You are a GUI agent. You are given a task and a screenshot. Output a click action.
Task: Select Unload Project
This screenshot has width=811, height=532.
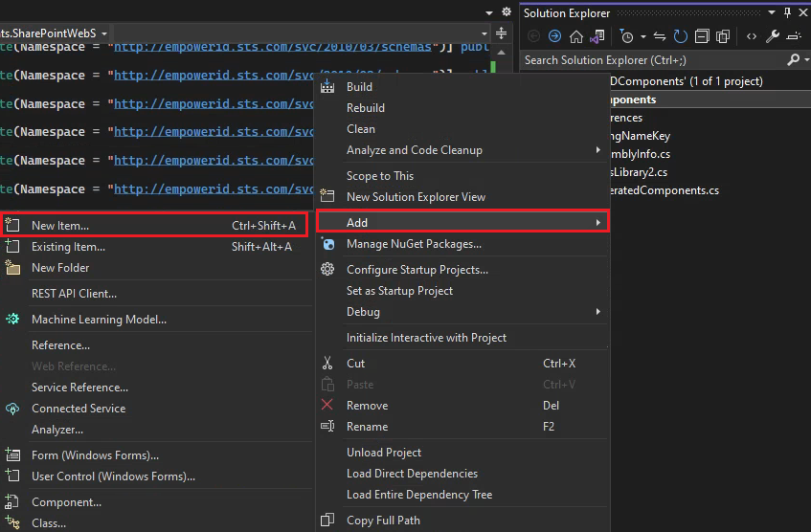tap(462, 453)
